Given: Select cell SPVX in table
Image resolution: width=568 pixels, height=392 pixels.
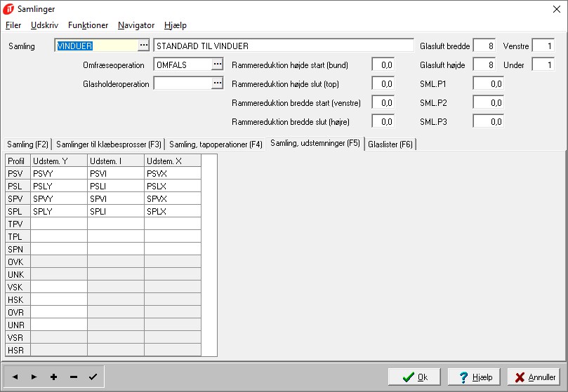Looking at the screenshot, I should click(173, 198).
